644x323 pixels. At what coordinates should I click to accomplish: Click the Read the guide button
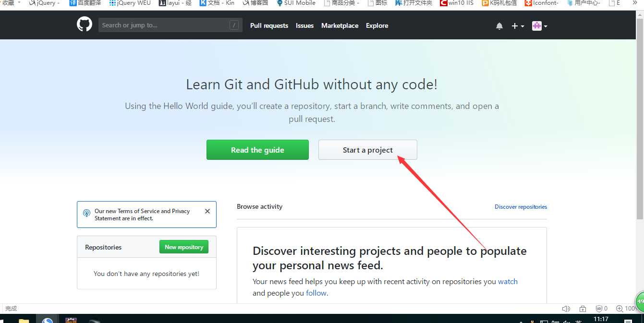pos(257,150)
